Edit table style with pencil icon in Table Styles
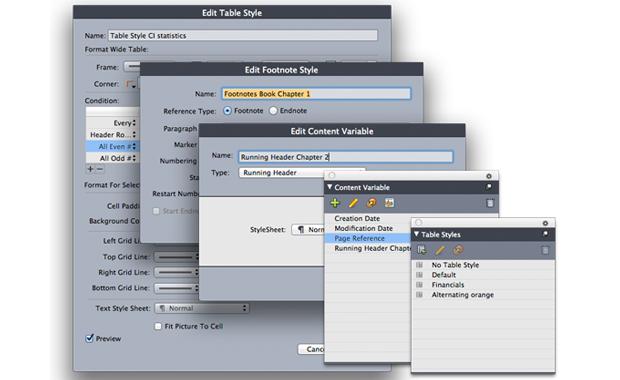 pyautogui.click(x=440, y=250)
